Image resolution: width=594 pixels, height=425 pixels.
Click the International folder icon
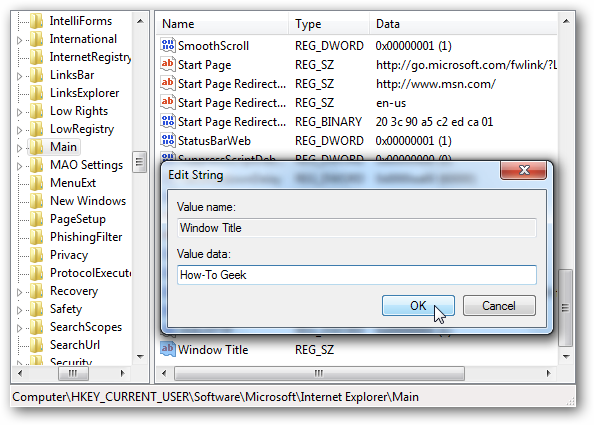click(36, 39)
